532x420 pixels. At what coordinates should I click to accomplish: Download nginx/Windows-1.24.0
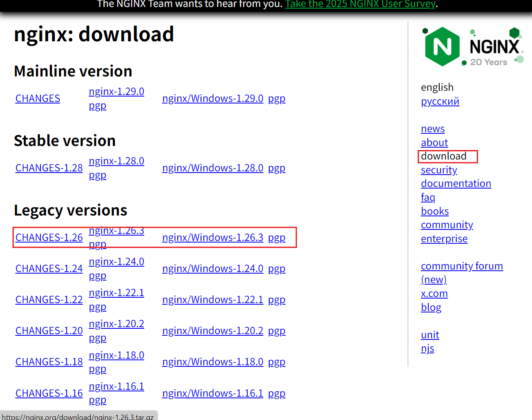click(x=212, y=269)
